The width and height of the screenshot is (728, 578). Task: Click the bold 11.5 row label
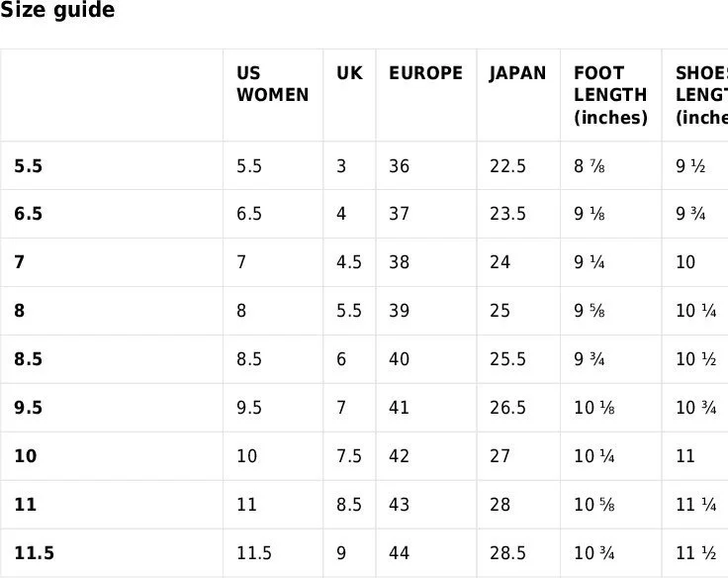tap(34, 553)
